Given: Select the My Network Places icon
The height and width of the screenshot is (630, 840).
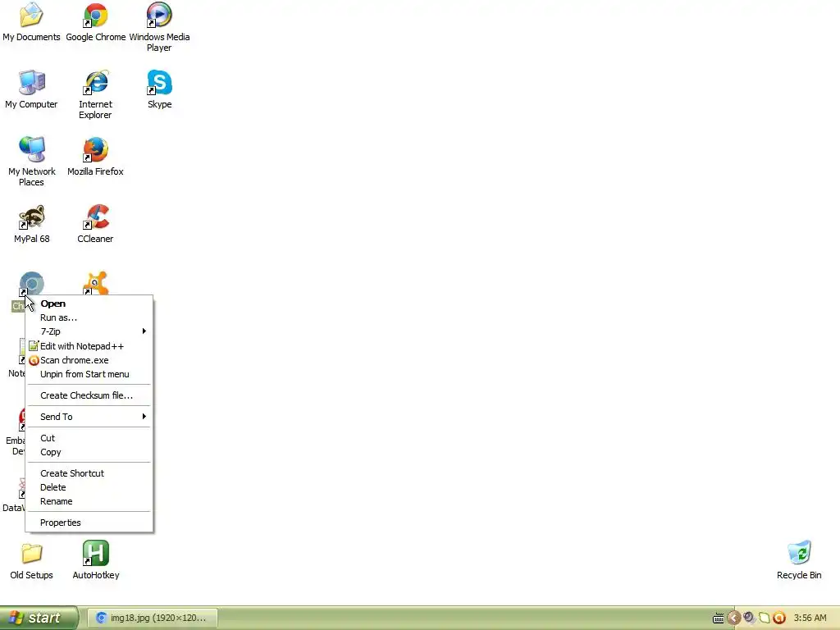Looking at the screenshot, I should click(31, 162).
